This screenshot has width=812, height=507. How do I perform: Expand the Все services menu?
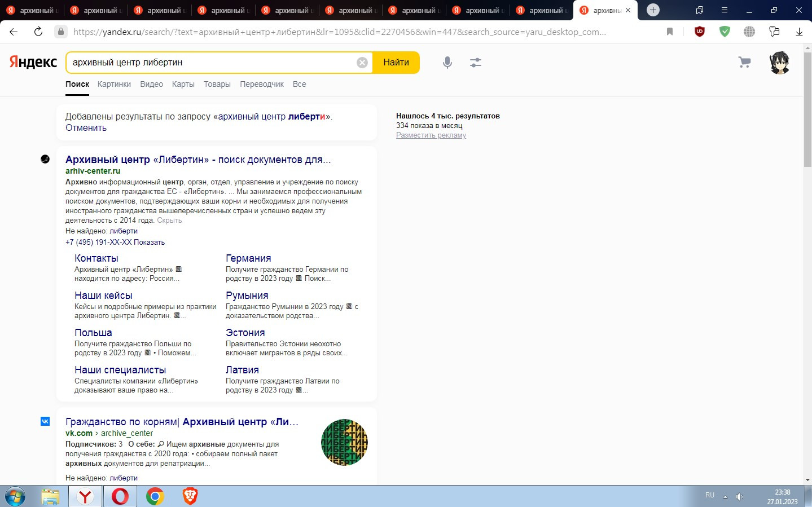coord(300,84)
